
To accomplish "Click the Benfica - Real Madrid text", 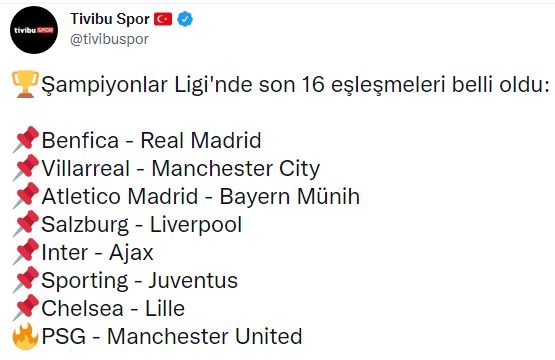I will point(151,140).
